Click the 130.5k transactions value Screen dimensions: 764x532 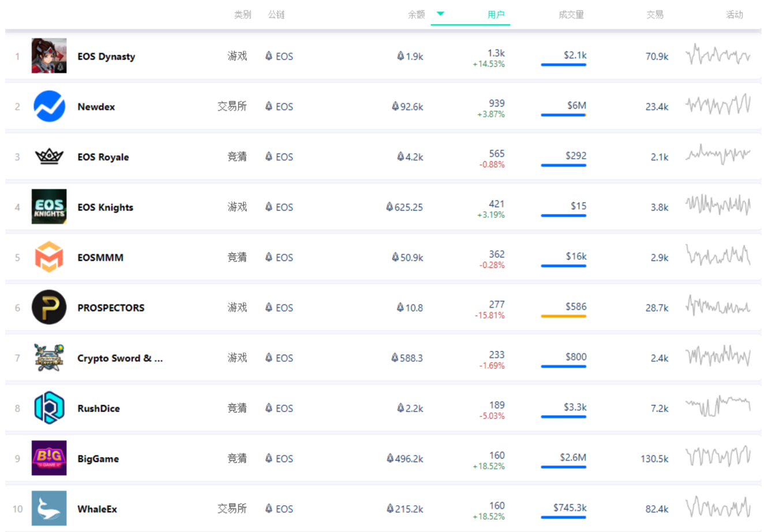[x=654, y=459]
